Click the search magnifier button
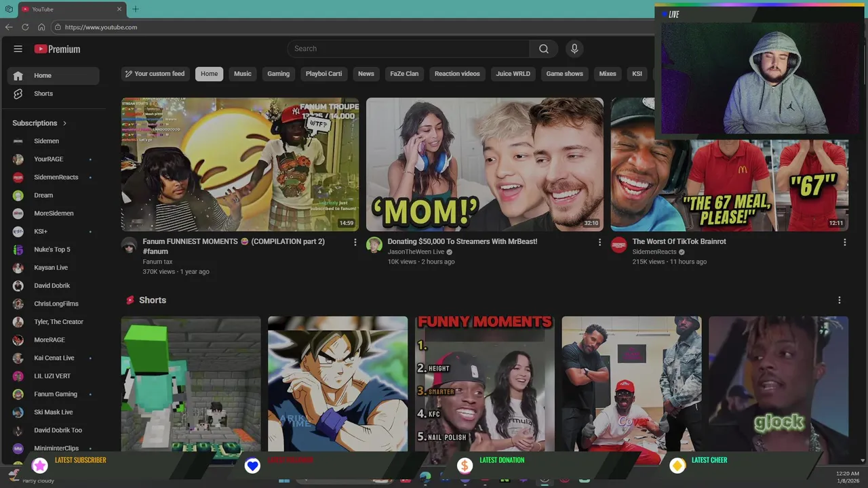The image size is (868, 488). click(x=544, y=49)
